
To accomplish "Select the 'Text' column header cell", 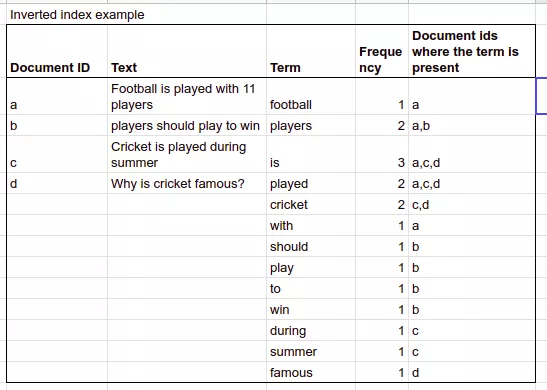I will 187,51.
